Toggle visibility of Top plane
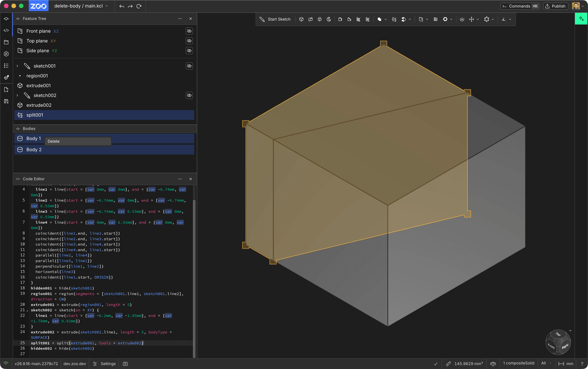This screenshot has width=588, height=369. (189, 41)
